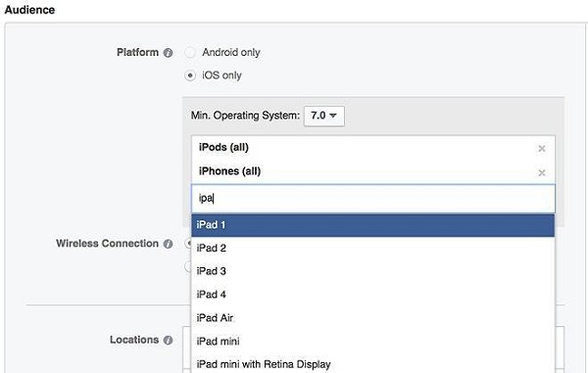Viewport: 588px width, 373px height.
Task: Click the iPods (all) selected device text
Action: pos(223,147)
